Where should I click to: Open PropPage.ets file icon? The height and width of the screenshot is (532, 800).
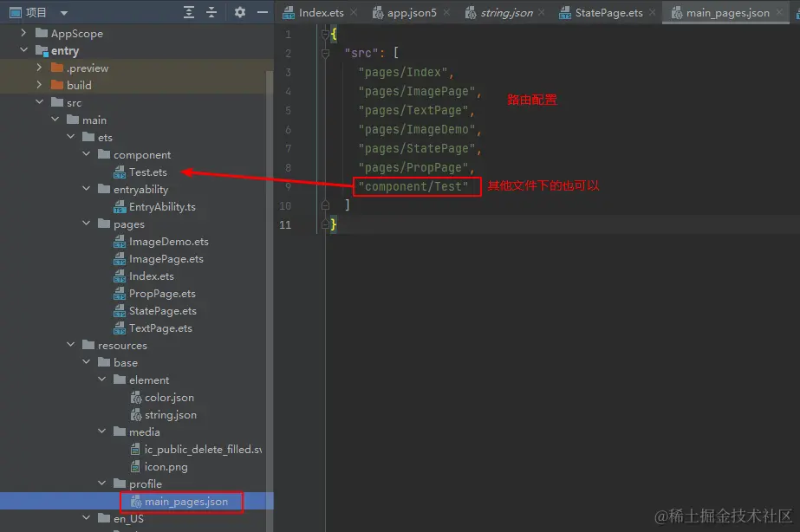(x=120, y=293)
